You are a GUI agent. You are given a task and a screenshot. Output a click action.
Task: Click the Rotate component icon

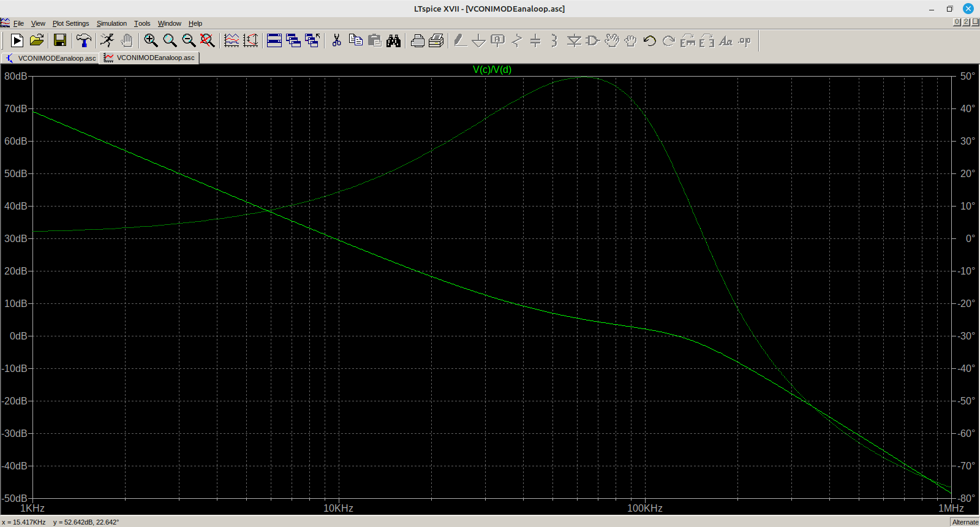click(x=688, y=40)
